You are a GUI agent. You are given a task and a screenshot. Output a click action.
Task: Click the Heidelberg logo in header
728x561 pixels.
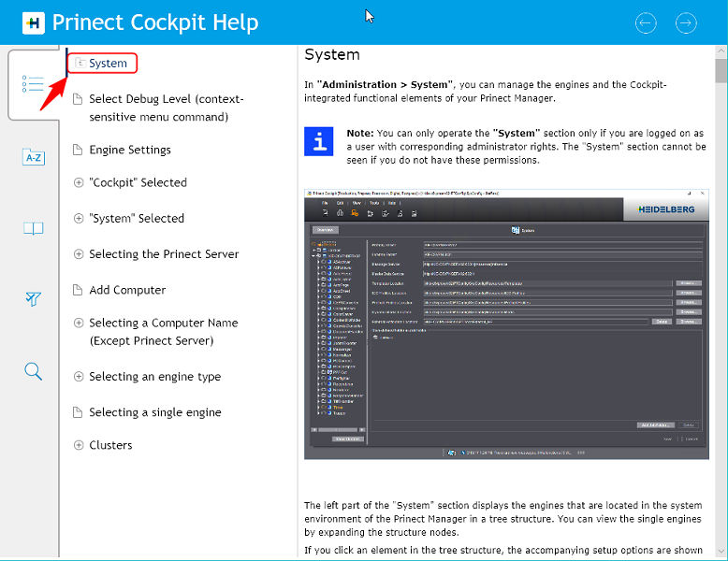[x=33, y=23]
